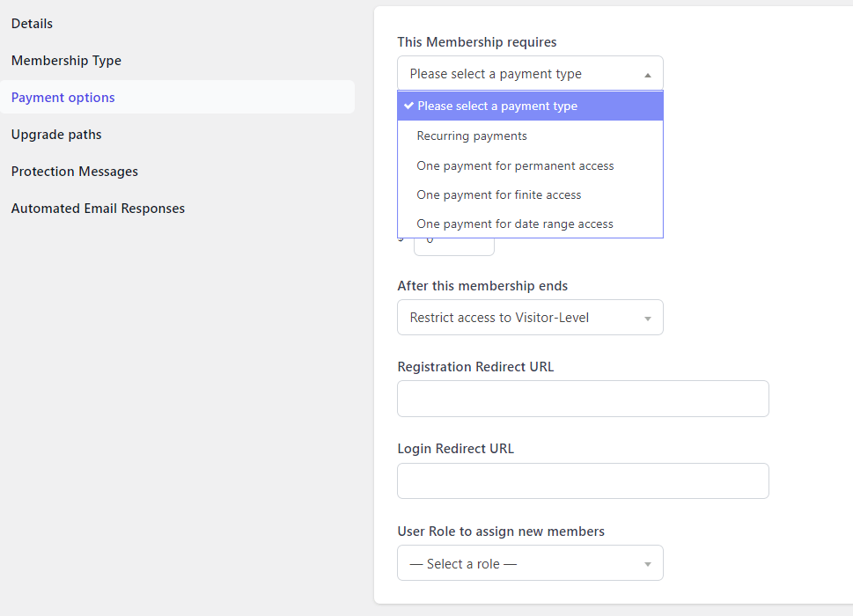Choose One payment for permanent access
The width and height of the screenshot is (853, 616).
tap(530, 165)
